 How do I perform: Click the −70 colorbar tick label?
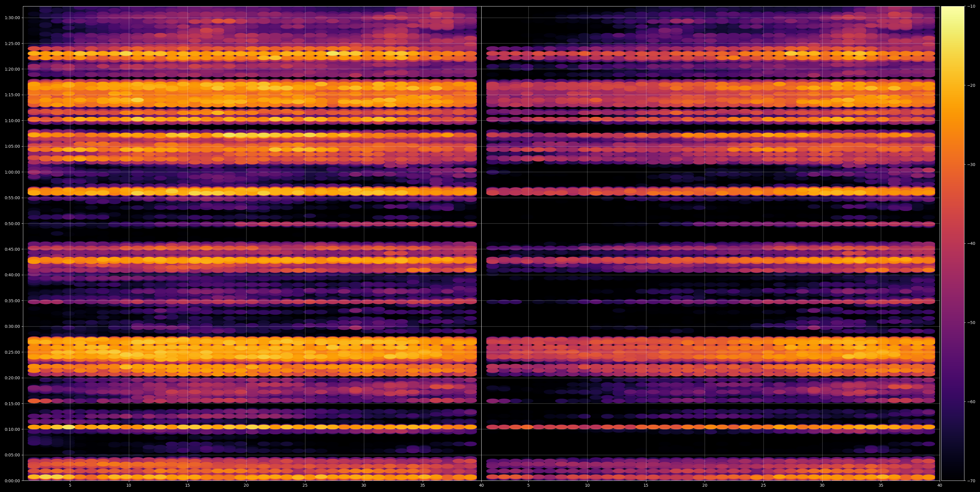[971, 481]
